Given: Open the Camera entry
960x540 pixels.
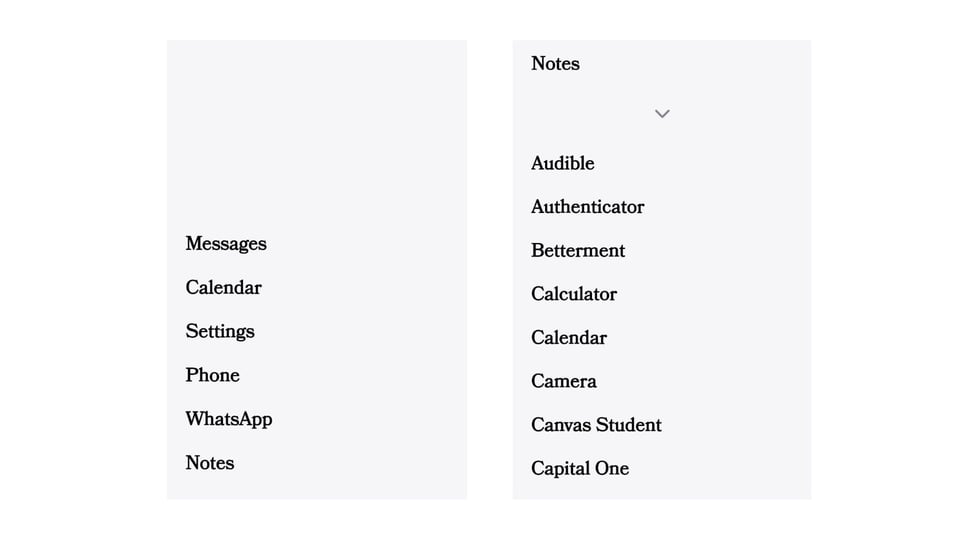Looking at the screenshot, I should point(564,381).
